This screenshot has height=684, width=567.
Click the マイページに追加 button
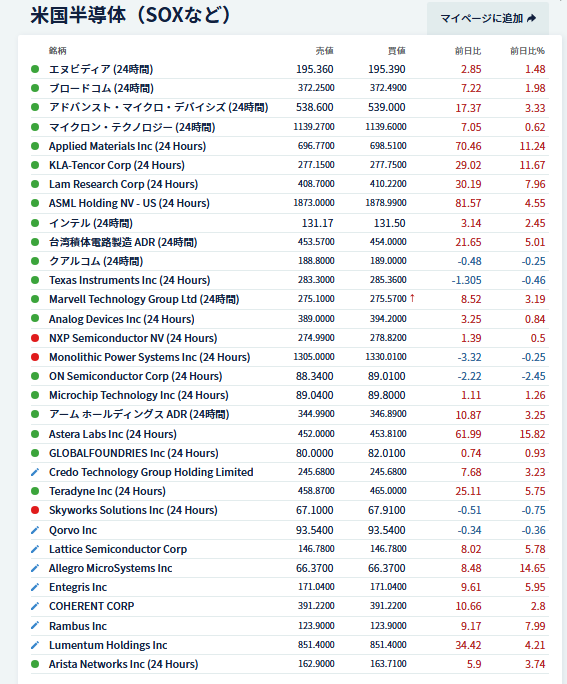(x=488, y=18)
